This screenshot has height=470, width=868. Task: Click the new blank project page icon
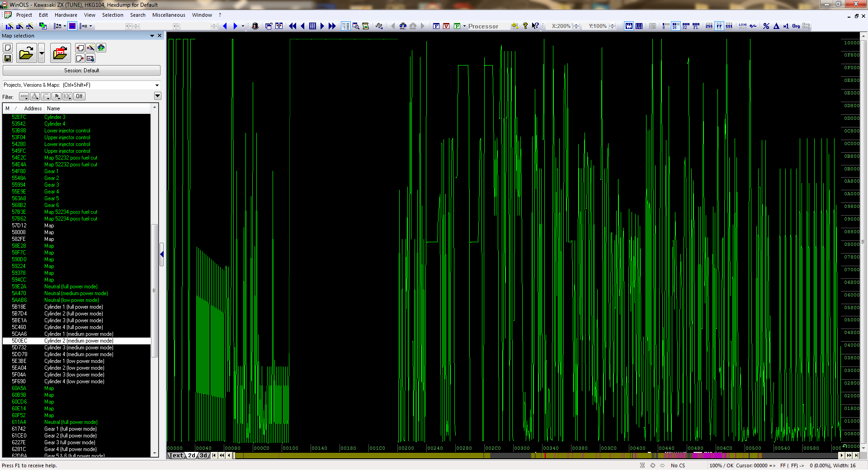pyautogui.click(x=8, y=48)
